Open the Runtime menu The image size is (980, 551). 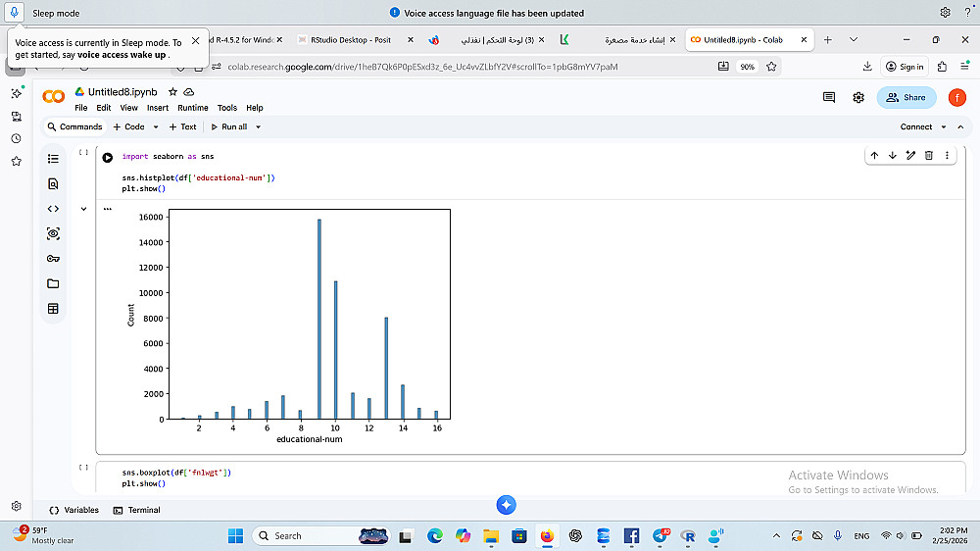(x=192, y=108)
